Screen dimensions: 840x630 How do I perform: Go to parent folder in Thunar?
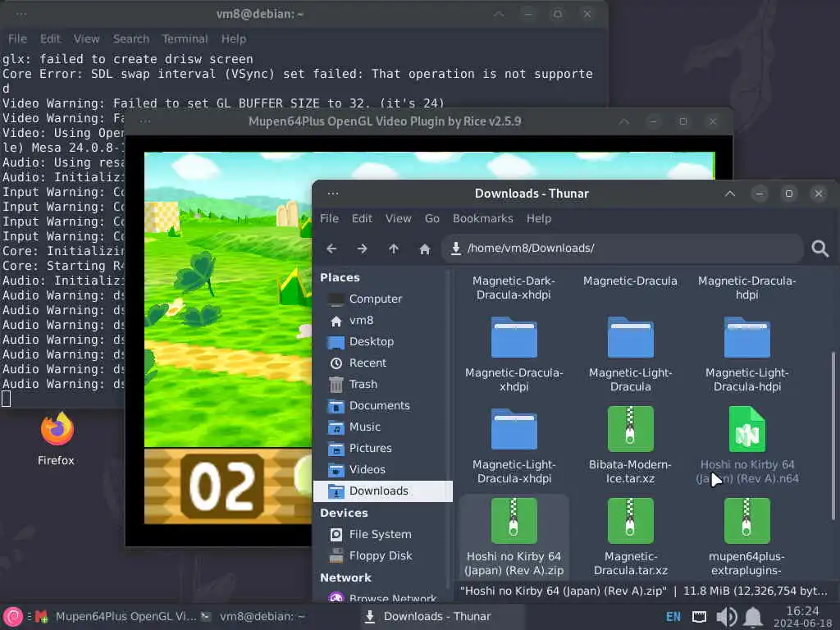(393, 249)
